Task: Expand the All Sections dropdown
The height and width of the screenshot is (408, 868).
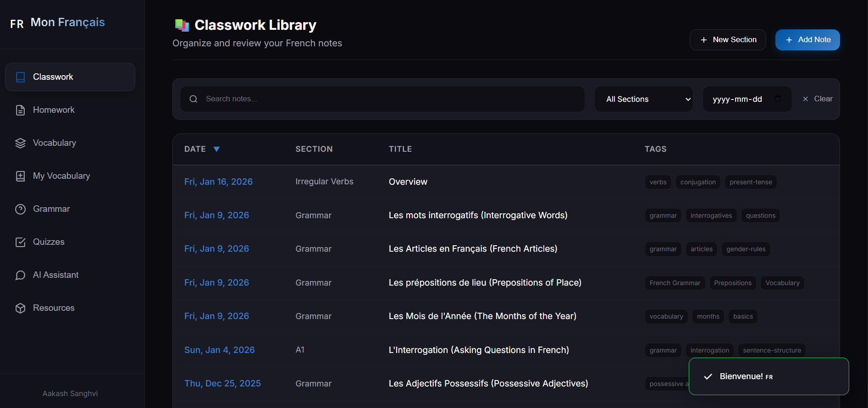Action: pos(647,99)
